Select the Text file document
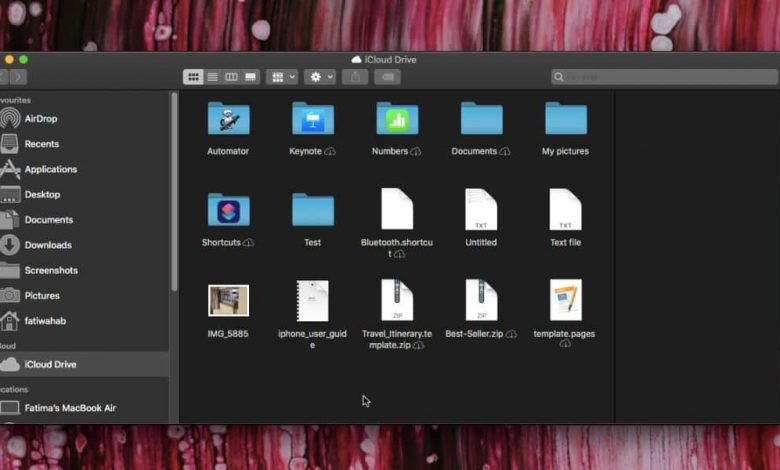Image resolution: width=780 pixels, height=470 pixels. [566, 209]
